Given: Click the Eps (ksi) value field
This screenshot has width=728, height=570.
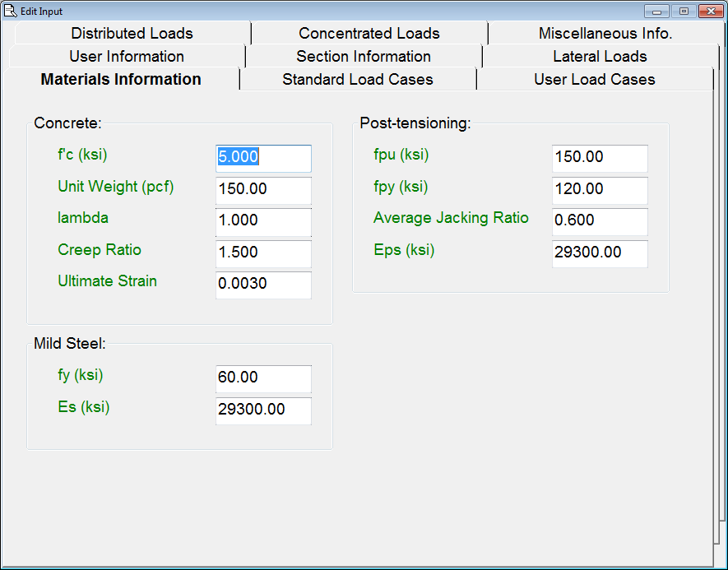Looking at the screenshot, I should point(600,253).
